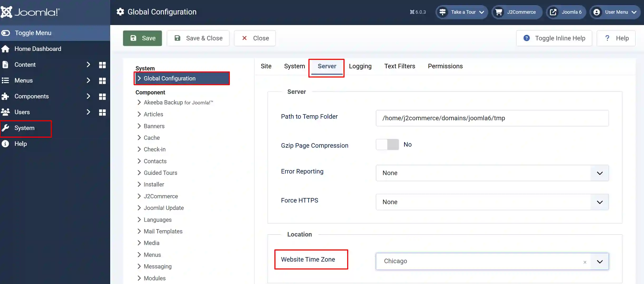
Task: Expand the Content submenu chevron
Action: tap(88, 65)
